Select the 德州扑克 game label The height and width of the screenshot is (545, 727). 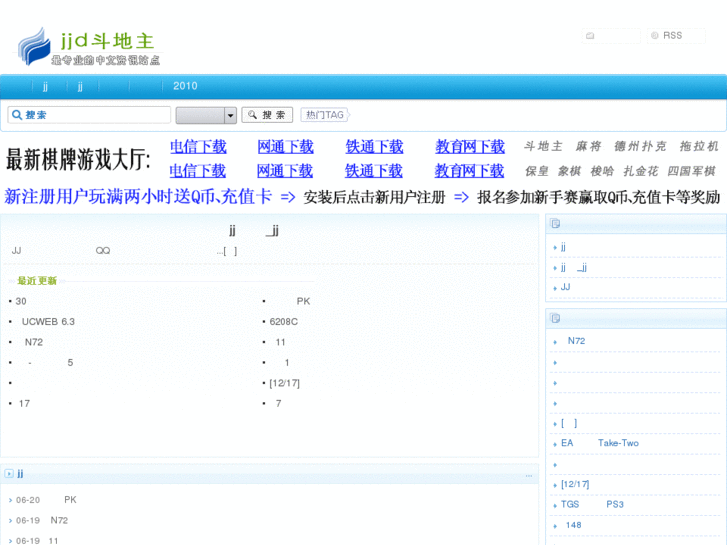click(640, 147)
